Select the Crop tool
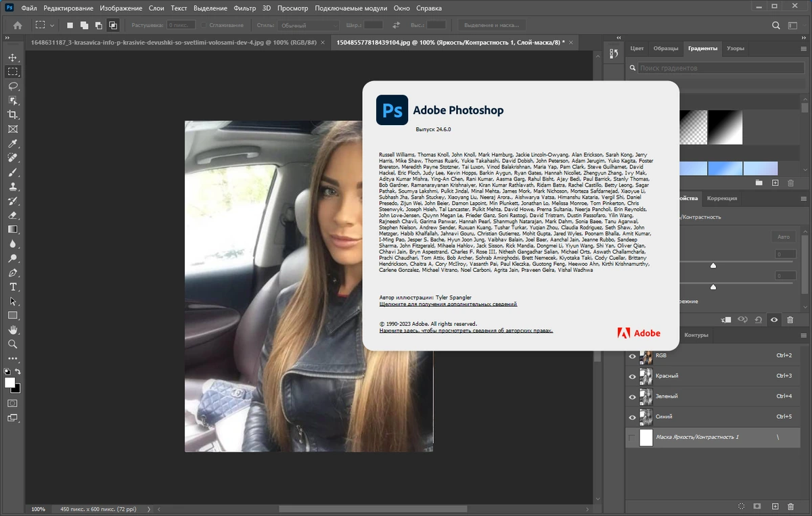 (x=13, y=115)
